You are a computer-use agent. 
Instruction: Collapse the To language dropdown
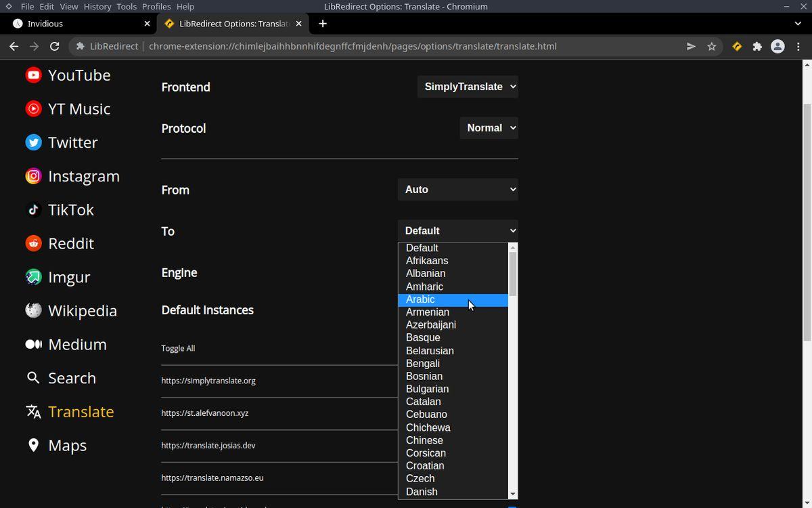coord(458,231)
